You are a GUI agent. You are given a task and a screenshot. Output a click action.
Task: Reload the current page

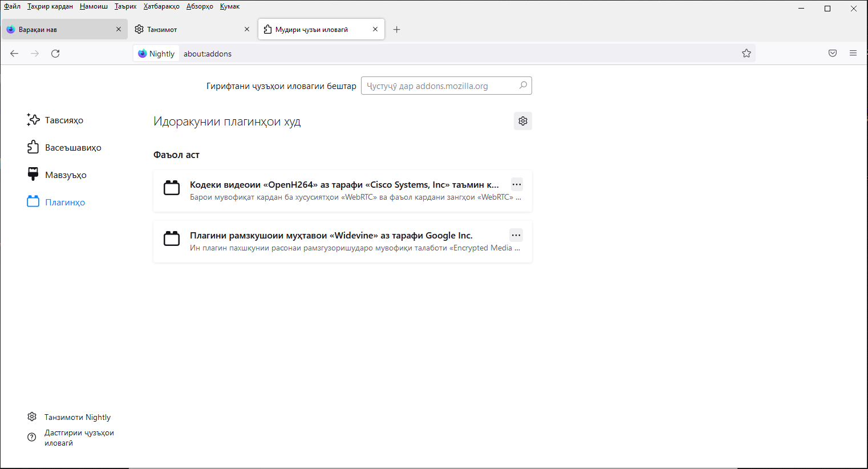pyautogui.click(x=55, y=54)
